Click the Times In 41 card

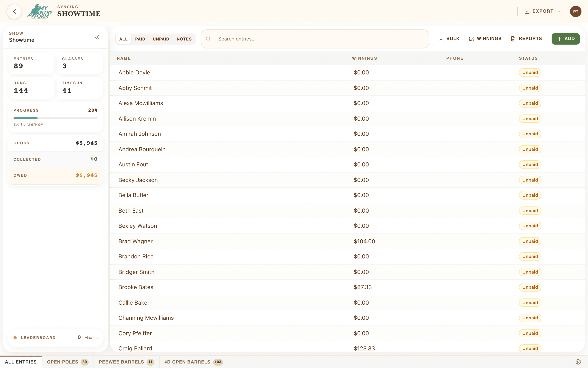[x=80, y=88]
